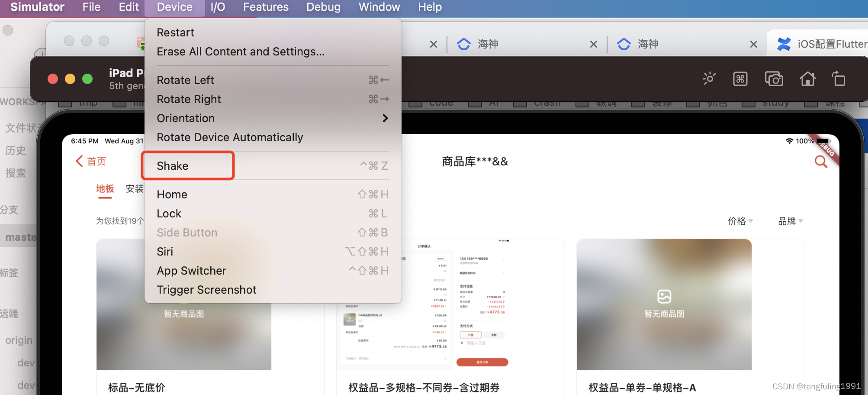Select the master branch in the sidebar

click(x=21, y=237)
